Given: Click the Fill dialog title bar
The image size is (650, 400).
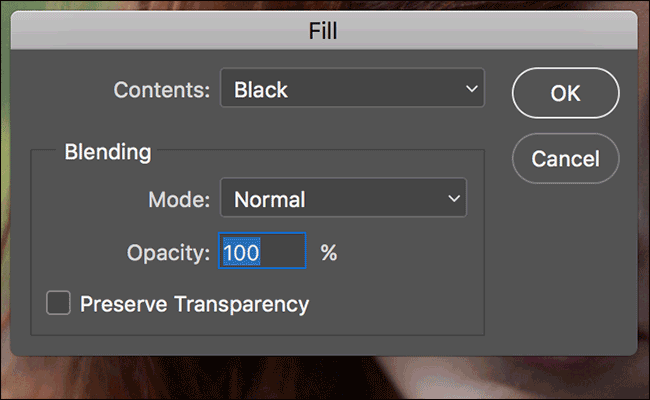Looking at the screenshot, I should pos(325,29).
